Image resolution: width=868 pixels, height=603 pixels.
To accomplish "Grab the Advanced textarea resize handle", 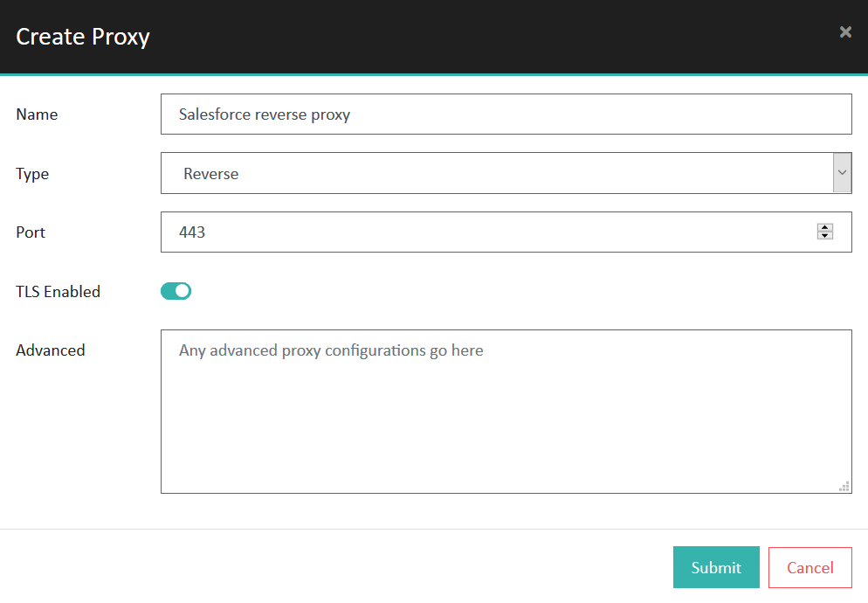I will (x=844, y=487).
